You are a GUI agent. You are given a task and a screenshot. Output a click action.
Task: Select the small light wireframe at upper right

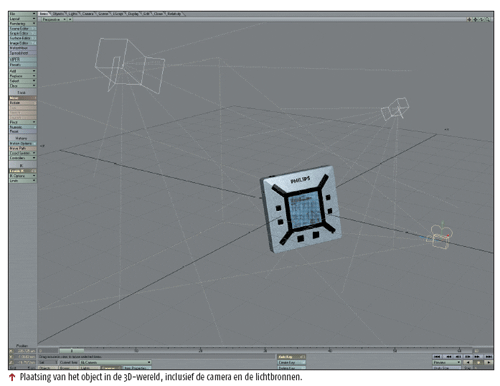coord(395,109)
